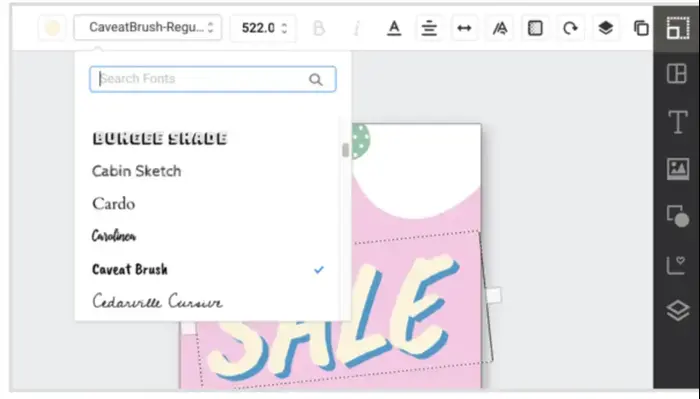Click the text color (underlined A) icon

pos(394,28)
